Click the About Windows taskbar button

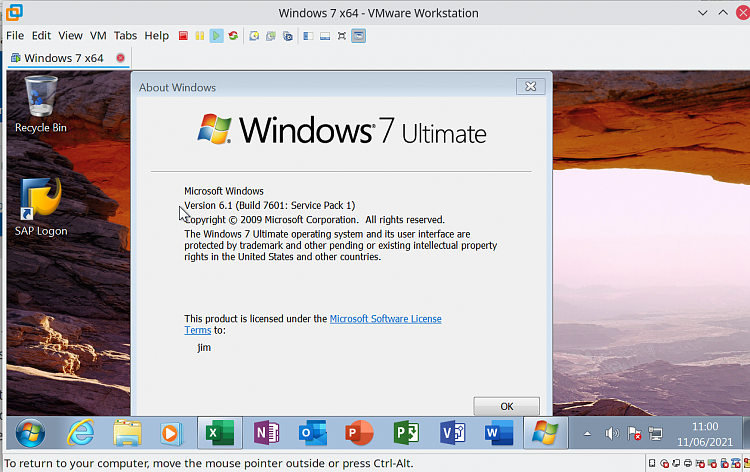(545, 433)
